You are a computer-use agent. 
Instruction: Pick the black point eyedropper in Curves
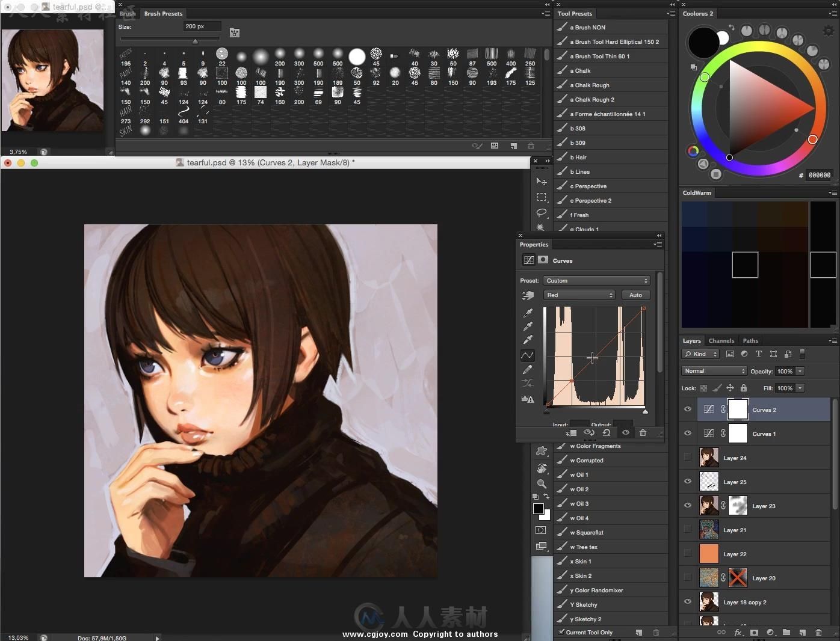[x=528, y=313]
